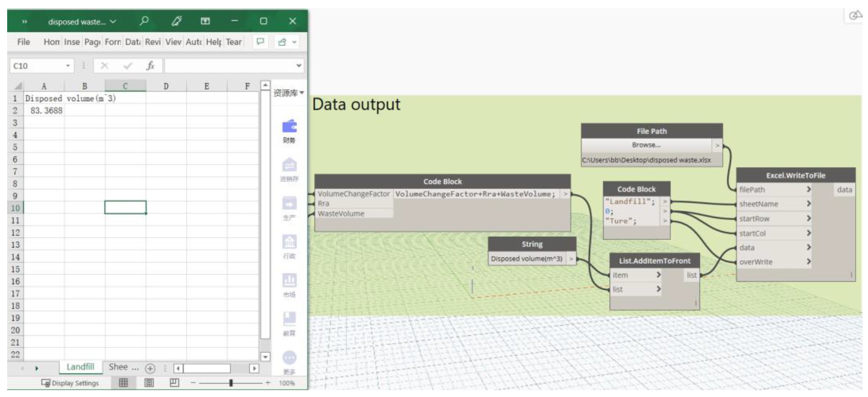Click the 财务 finance wallet icon in sidebar

click(289, 127)
